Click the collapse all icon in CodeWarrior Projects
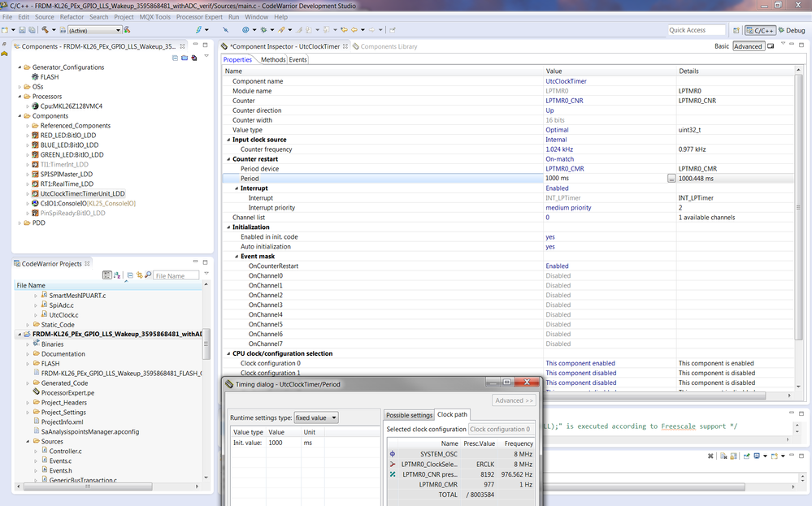Image resolution: width=812 pixels, height=506 pixels. point(129,275)
